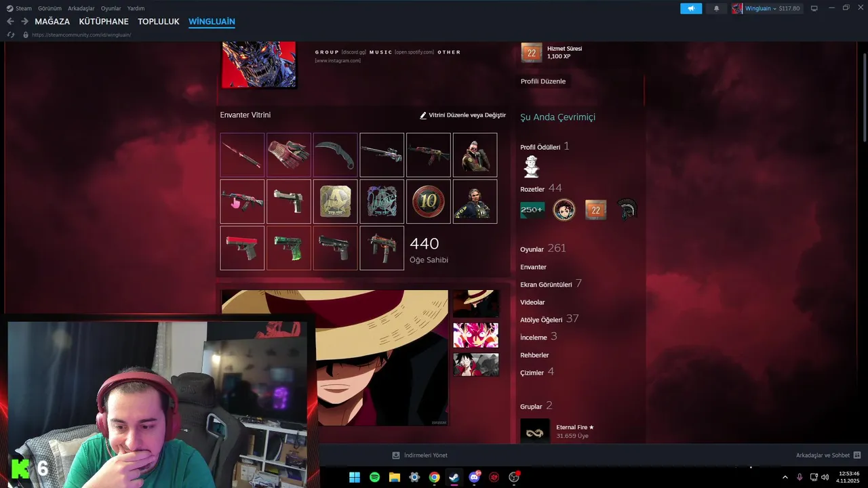Image resolution: width=868 pixels, height=488 pixels.
Task: Open the orange 22 years badge under Rozetler
Action: point(595,210)
